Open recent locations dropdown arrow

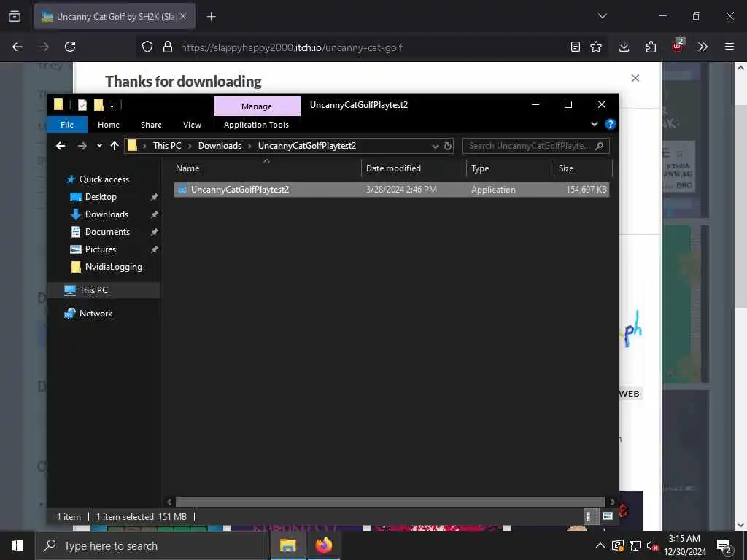(99, 146)
